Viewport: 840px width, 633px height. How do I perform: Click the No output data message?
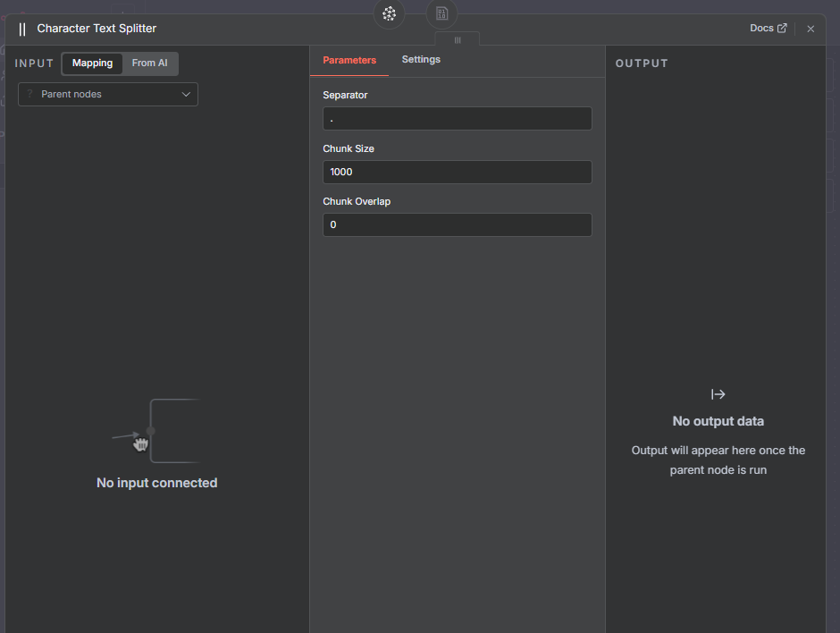tap(718, 421)
